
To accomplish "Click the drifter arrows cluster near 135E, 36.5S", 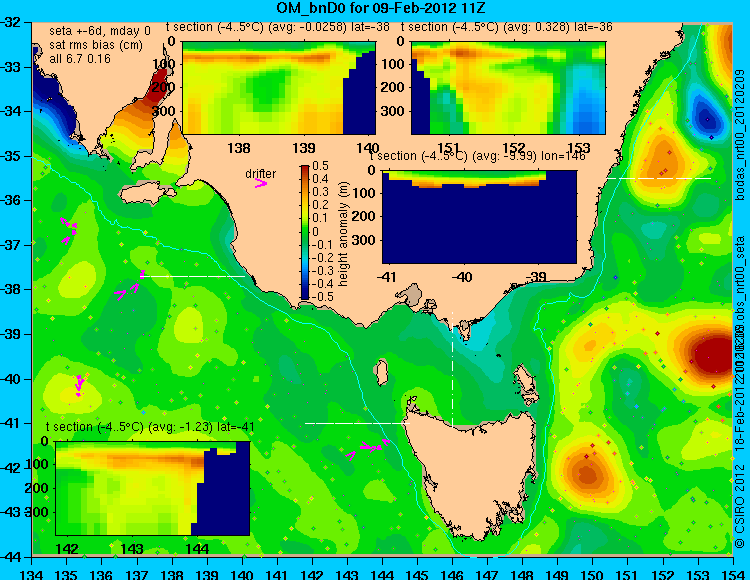I will 68,230.
